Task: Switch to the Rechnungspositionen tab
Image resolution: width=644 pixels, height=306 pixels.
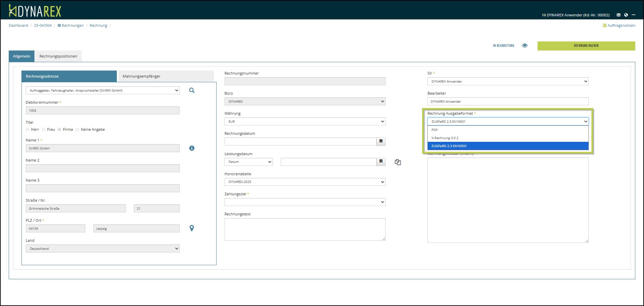Action: click(x=58, y=56)
